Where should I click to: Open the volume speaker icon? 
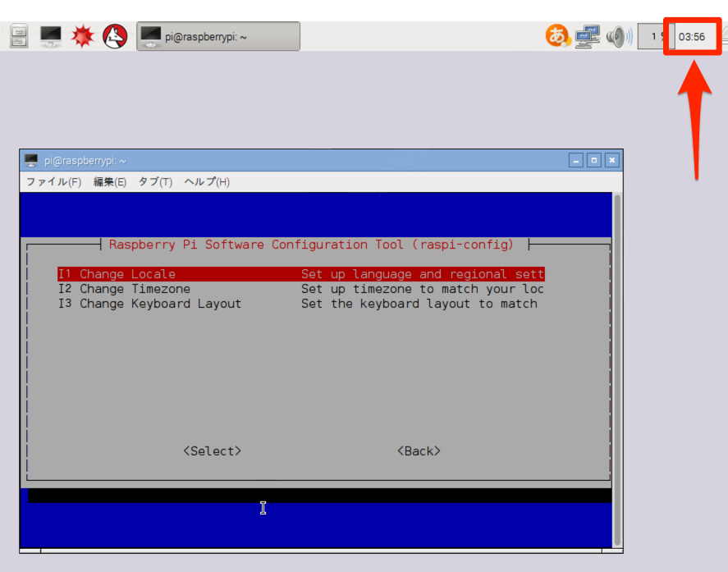coord(619,36)
